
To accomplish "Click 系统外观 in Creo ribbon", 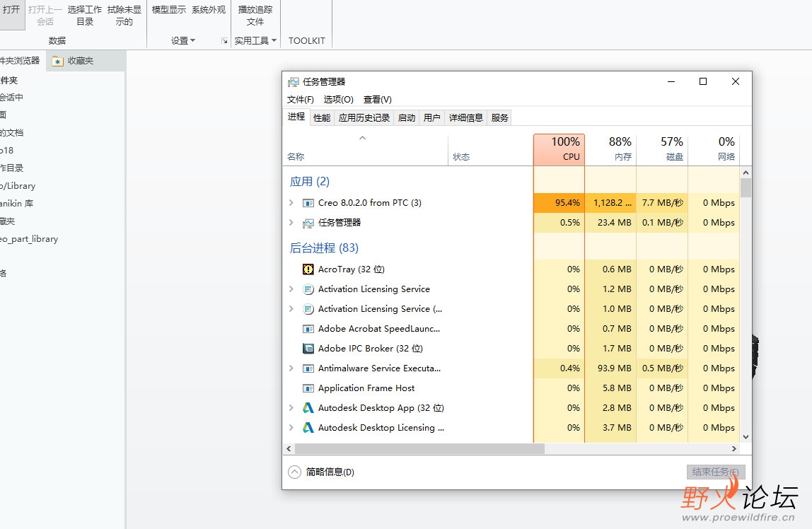I will point(209,10).
